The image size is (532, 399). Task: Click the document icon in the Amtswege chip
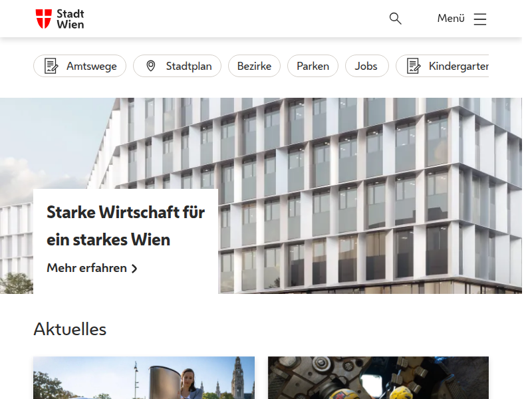tap(51, 66)
